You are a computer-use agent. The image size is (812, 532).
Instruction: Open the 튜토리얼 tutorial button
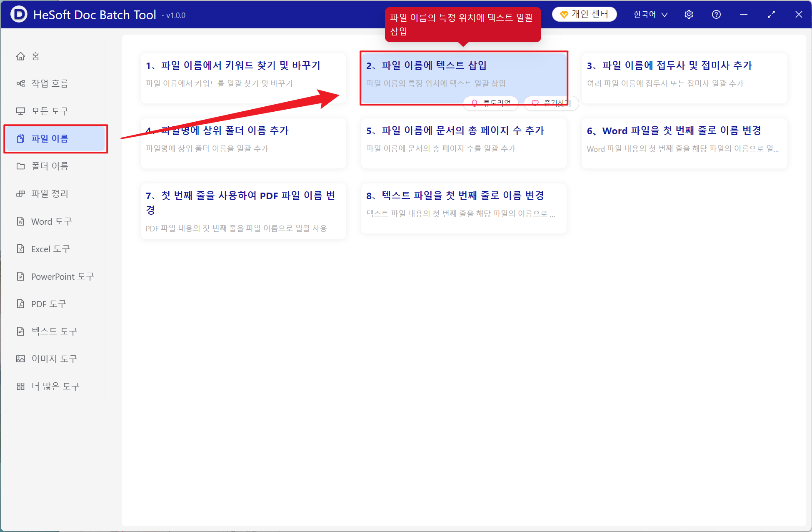click(491, 103)
